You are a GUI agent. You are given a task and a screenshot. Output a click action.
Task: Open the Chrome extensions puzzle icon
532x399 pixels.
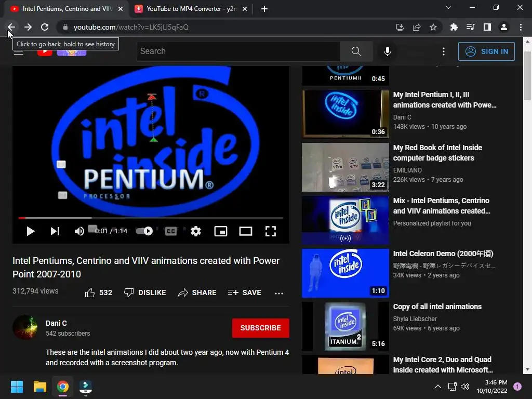(x=454, y=27)
